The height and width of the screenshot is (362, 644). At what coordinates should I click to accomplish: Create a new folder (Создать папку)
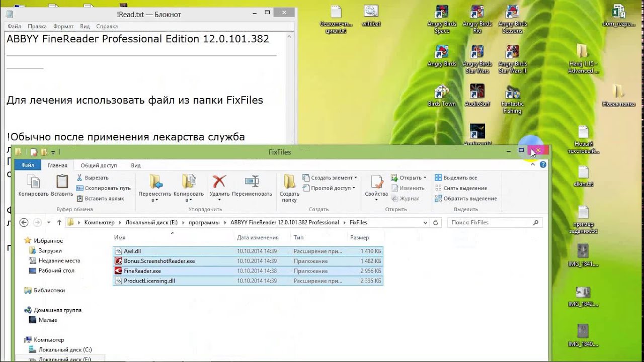[x=289, y=188]
